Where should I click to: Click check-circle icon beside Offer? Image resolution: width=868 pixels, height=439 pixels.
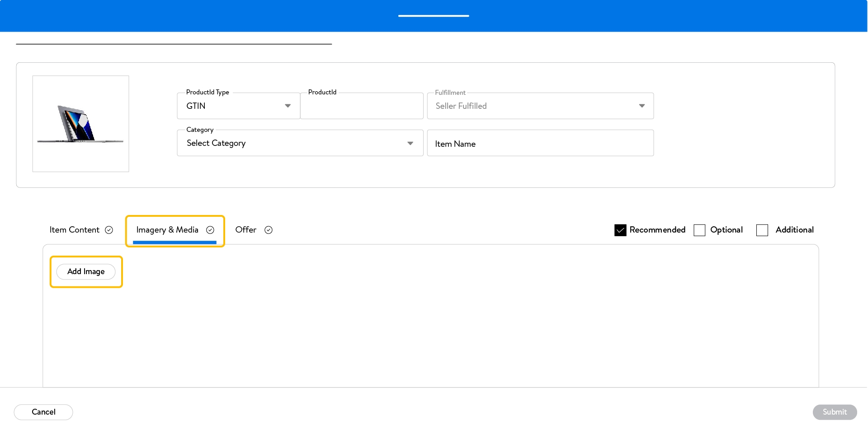pyautogui.click(x=269, y=230)
